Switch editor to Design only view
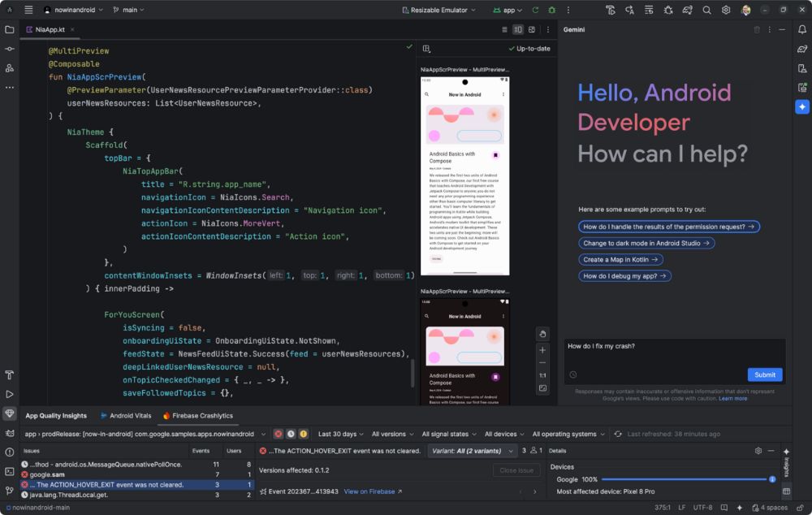Screen dimensions: 812x515 pyautogui.click(x=531, y=29)
